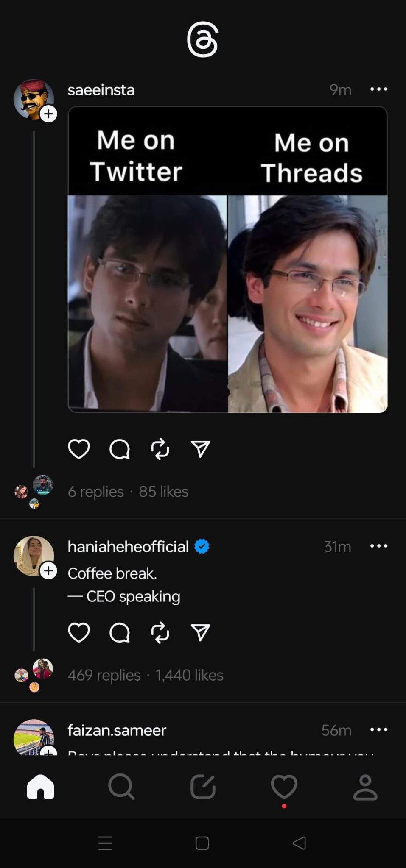Open the Me on Twitter meme image
The image size is (406, 868).
(227, 259)
